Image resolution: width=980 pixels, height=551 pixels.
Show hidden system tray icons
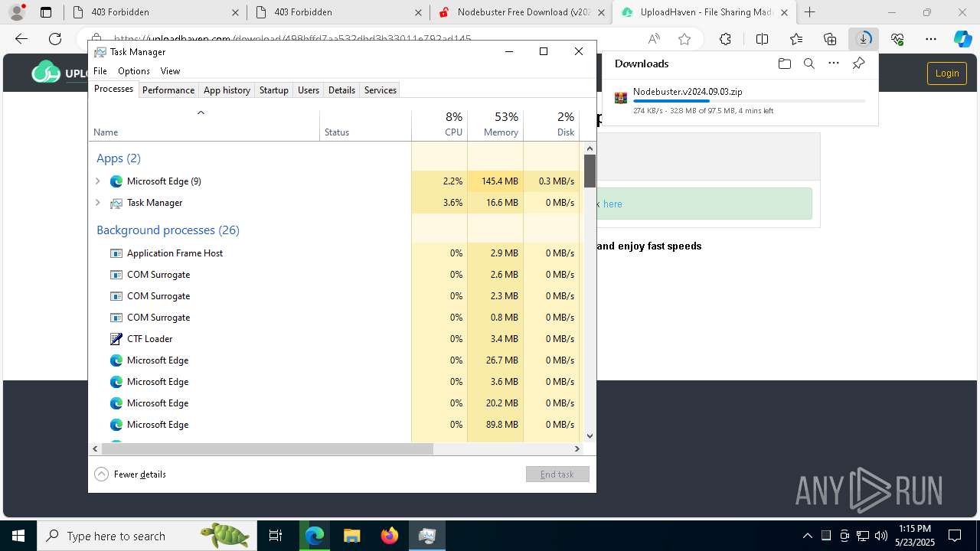tap(808, 536)
